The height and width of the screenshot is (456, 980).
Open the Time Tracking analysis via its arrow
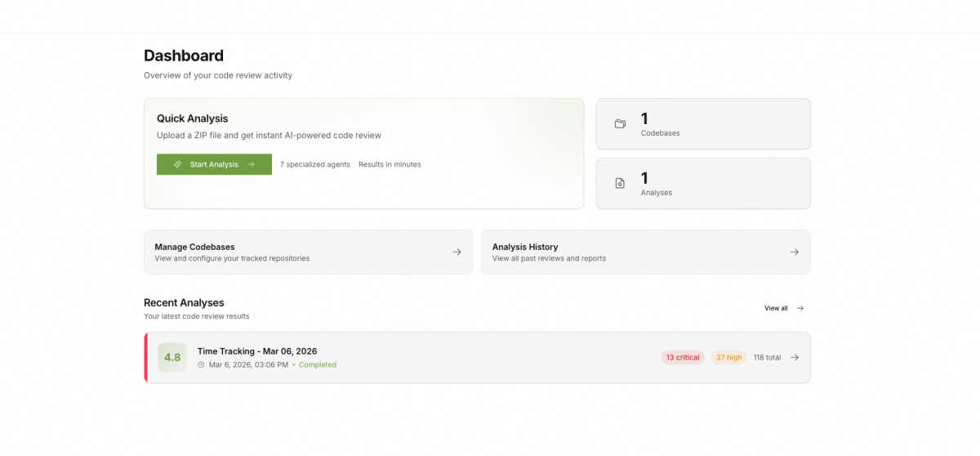(795, 357)
